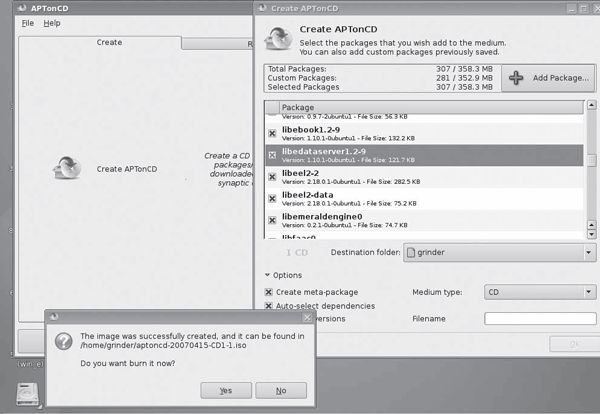Click Yes to burn the image
This screenshot has width=600, height=414.
click(x=226, y=390)
